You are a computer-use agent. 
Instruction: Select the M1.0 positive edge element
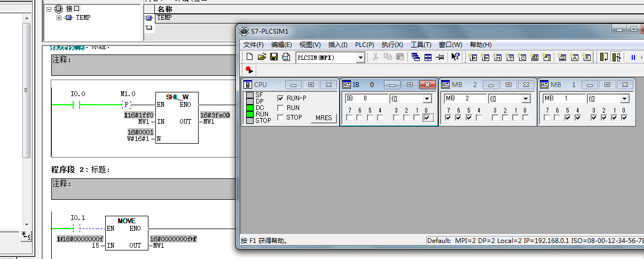(x=127, y=105)
